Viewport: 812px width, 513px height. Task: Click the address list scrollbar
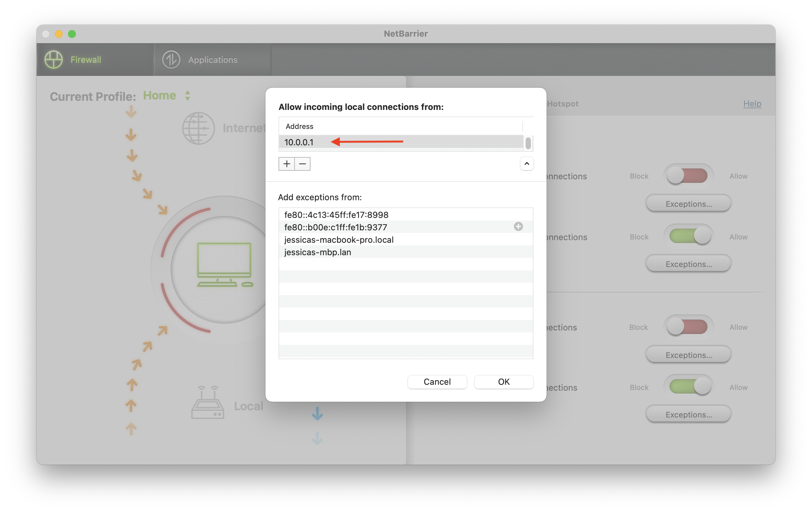pyautogui.click(x=528, y=143)
